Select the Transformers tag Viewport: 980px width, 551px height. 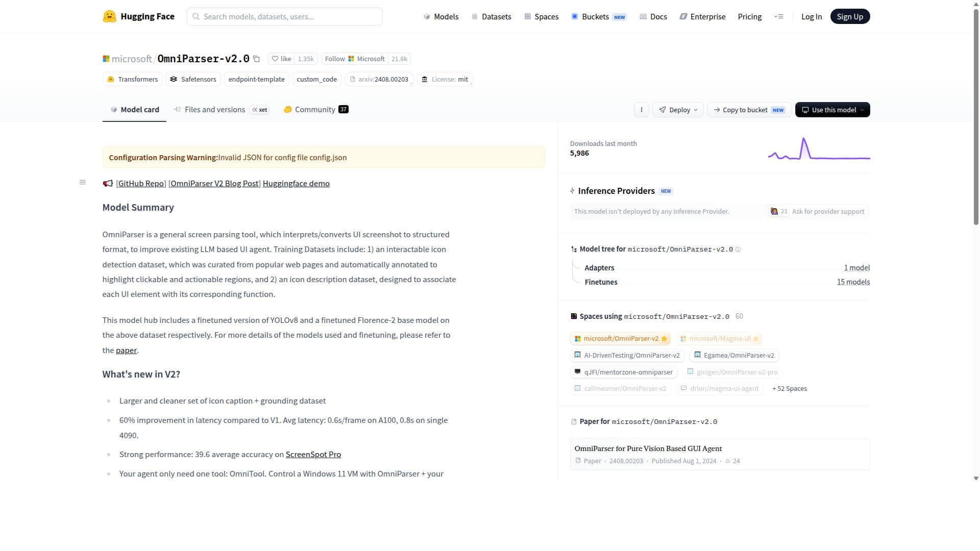point(133,79)
